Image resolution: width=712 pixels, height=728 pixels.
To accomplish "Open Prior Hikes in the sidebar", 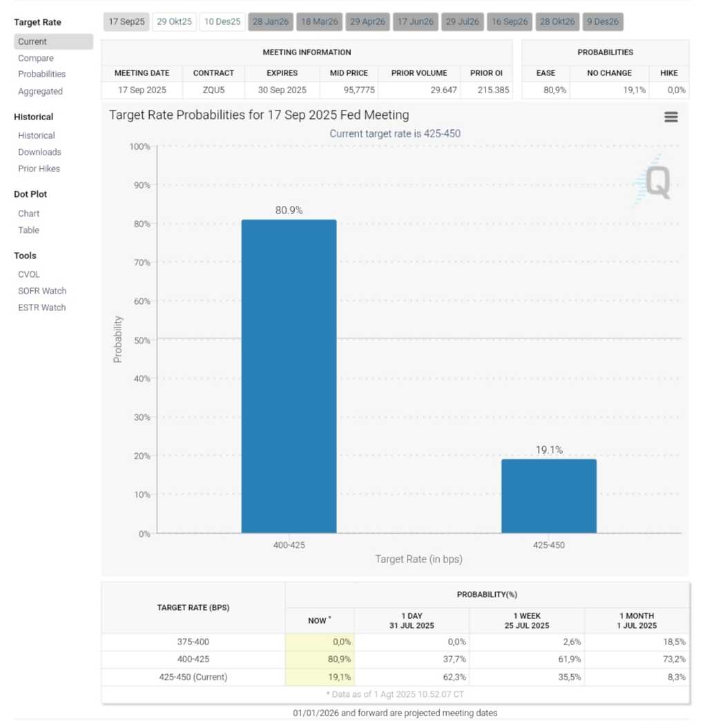I will click(x=39, y=169).
